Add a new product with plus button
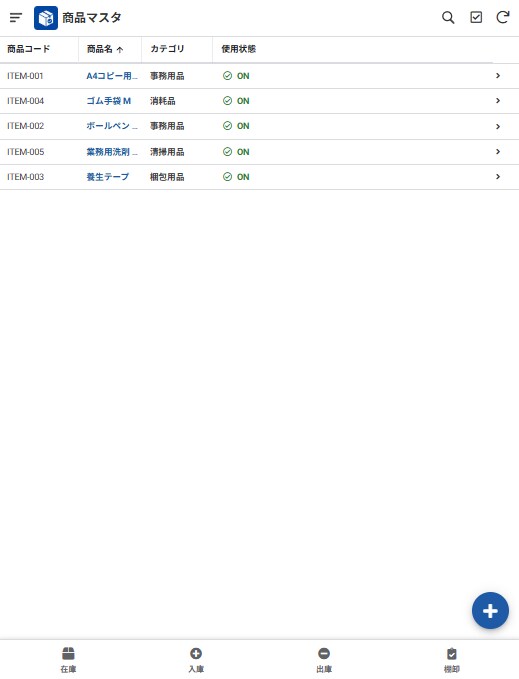519x679 pixels. click(x=490, y=611)
